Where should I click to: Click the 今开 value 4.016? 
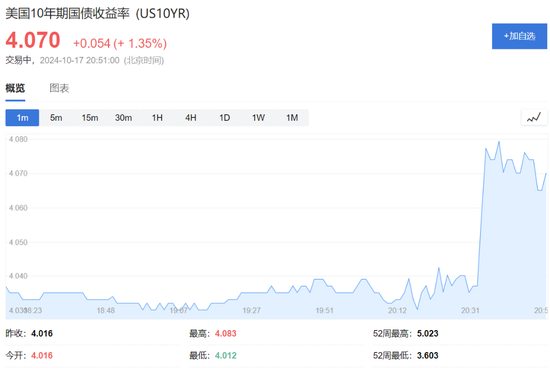coord(42,355)
